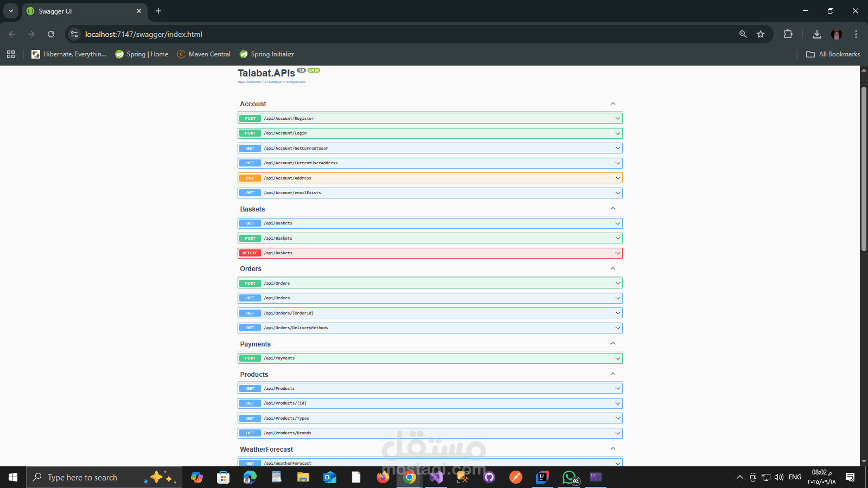The height and width of the screenshot is (488, 868).
Task: Bookmark this page with the star icon
Action: [761, 34]
